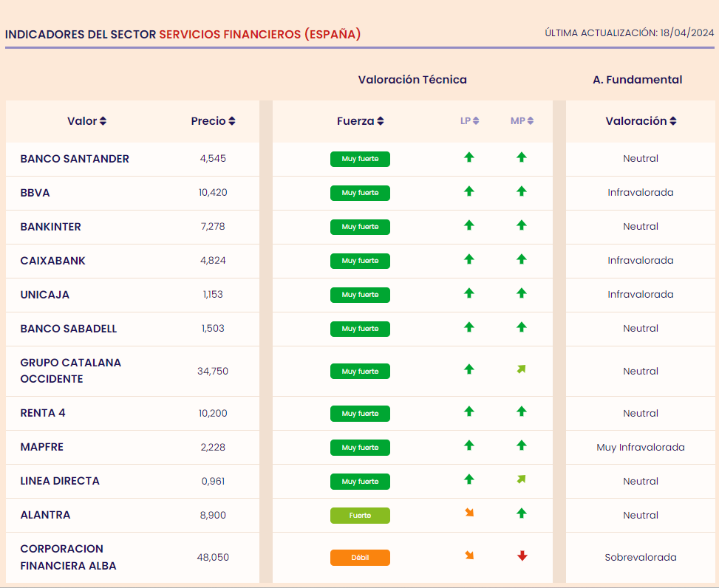Viewport: 719px width, 588px height.
Task: Sort table by Valor column
Action: click(86, 121)
